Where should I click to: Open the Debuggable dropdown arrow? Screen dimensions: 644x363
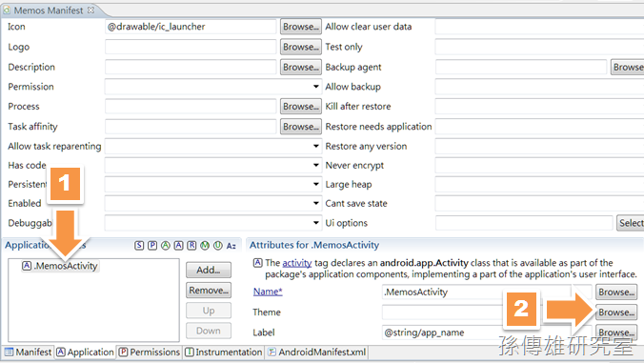(315, 223)
